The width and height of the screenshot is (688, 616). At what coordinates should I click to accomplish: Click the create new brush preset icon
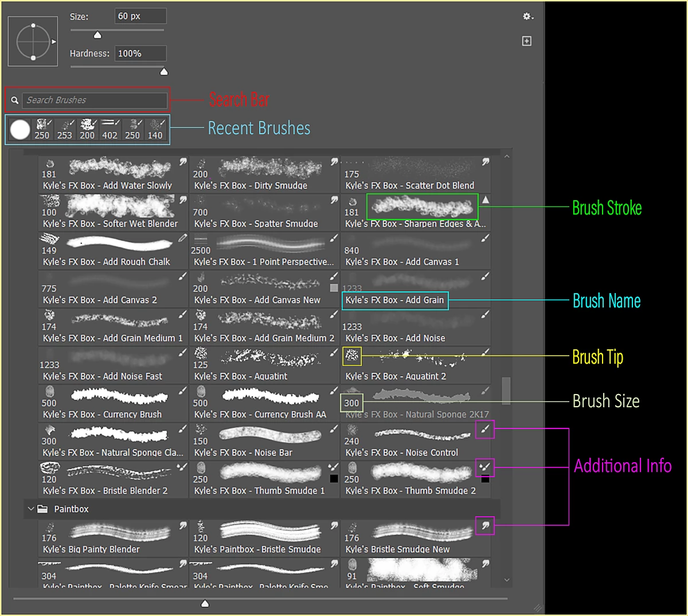click(x=527, y=41)
